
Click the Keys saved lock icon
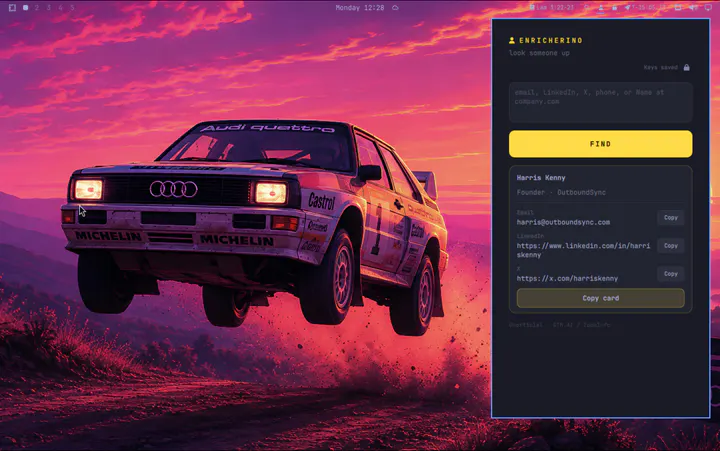click(686, 68)
